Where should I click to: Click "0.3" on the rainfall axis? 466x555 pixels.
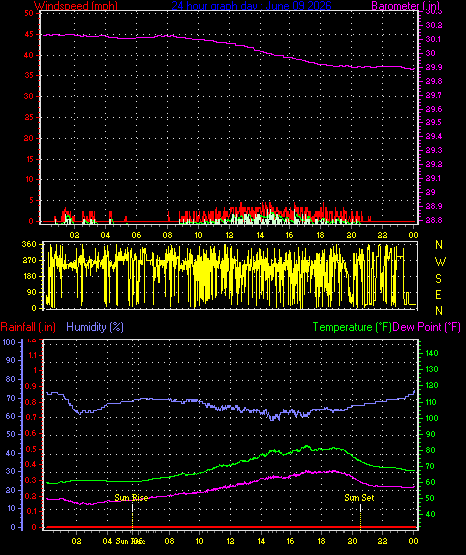point(31,480)
